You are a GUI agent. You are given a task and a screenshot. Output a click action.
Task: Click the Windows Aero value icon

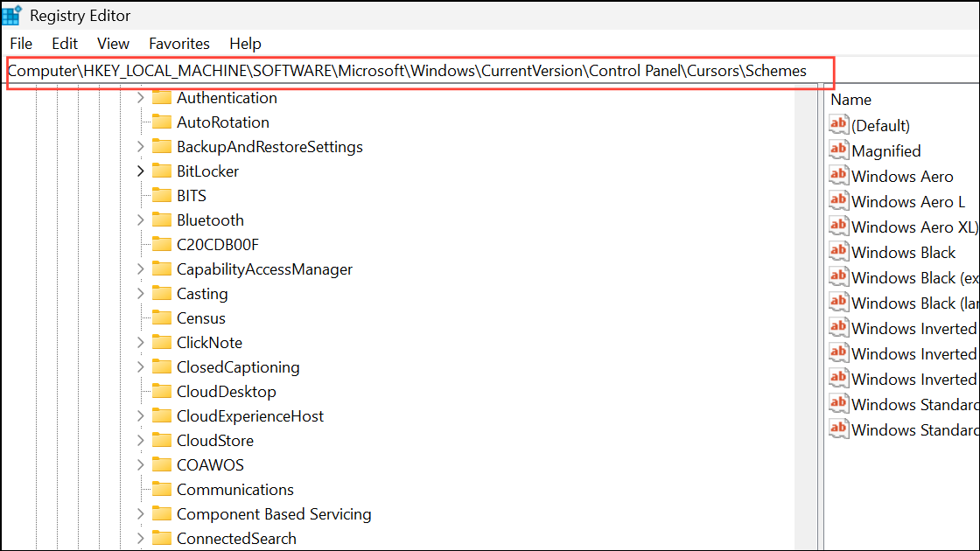(x=839, y=175)
